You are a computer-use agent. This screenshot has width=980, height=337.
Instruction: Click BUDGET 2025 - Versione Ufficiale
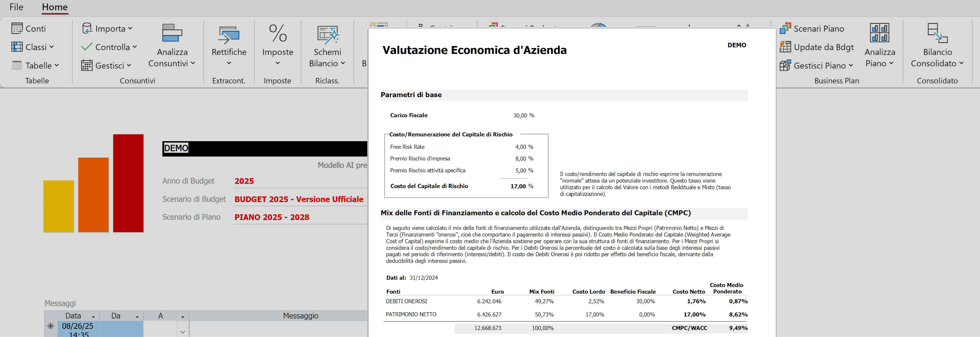click(x=299, y=200)
